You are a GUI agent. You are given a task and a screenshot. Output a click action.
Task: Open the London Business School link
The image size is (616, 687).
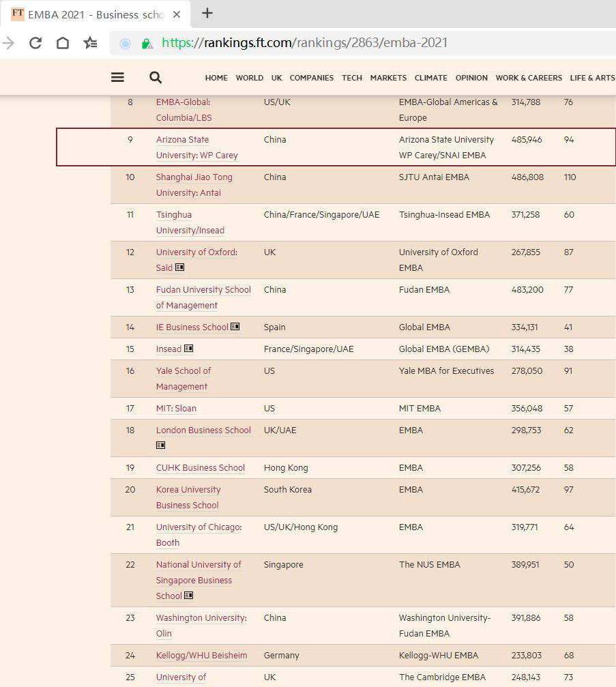(203, 430)
